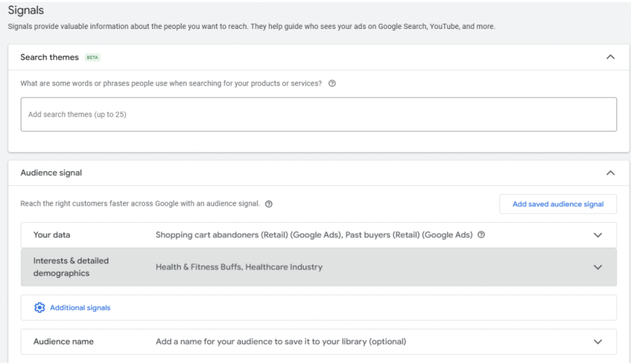Select the Search themes section header
This screenshot has width=631, height=364.
pyautogui.click(x=49, y=57)
